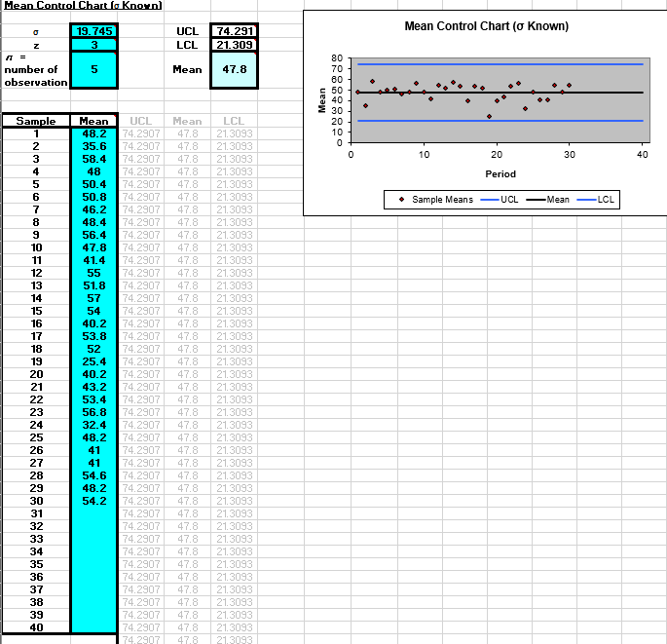Click the y-axis label 80 on chart
667x644 pixels.
tap(337, 57)
